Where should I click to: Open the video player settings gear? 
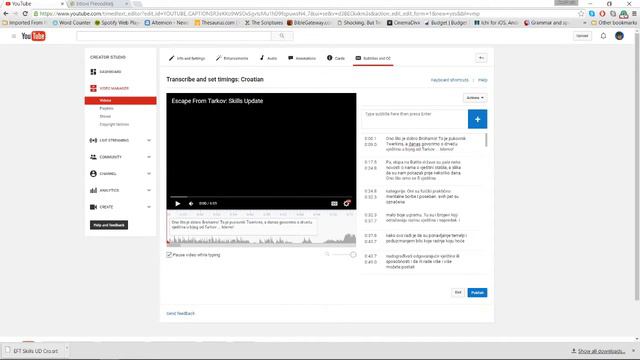coord(347,204)
